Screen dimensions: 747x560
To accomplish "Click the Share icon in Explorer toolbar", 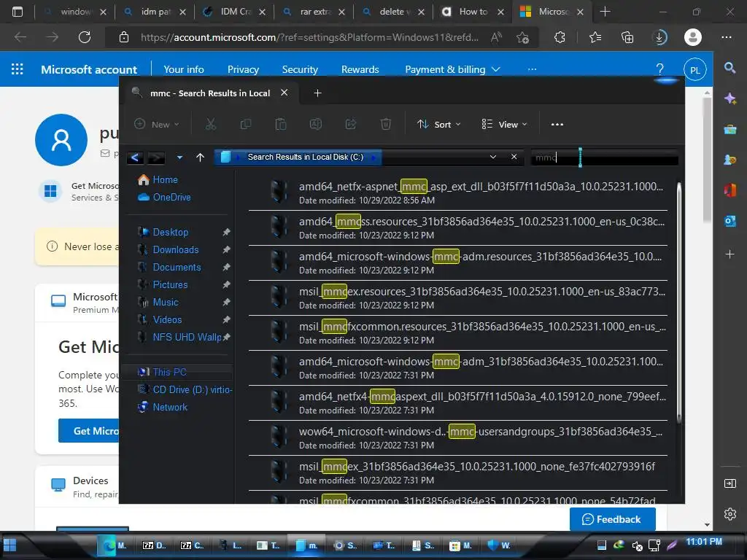I will (x=351, y=124).
